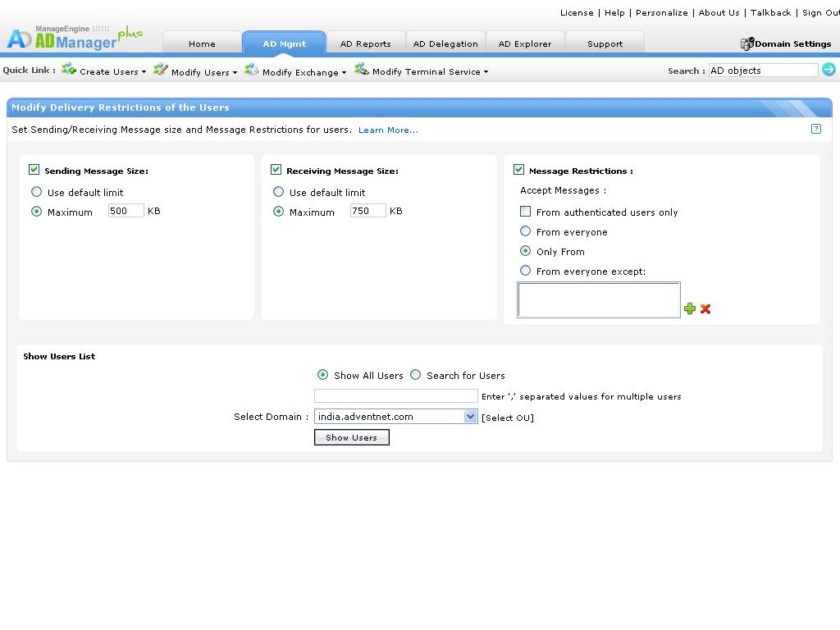
Task: Open the AD Explorer tab
Action: 524,43
